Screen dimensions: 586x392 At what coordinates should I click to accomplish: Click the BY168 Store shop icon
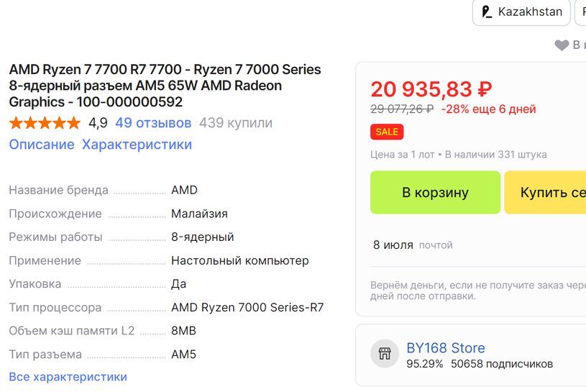coord(385,353)
